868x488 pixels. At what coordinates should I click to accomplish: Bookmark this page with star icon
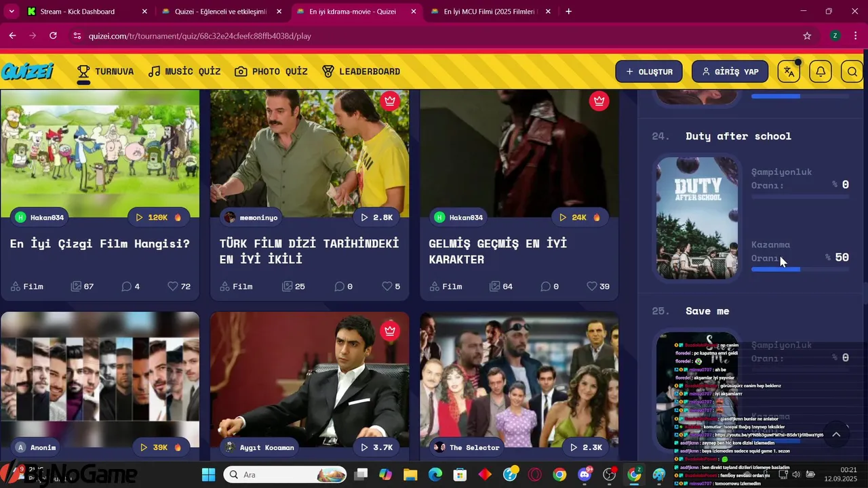pos(807,35)
